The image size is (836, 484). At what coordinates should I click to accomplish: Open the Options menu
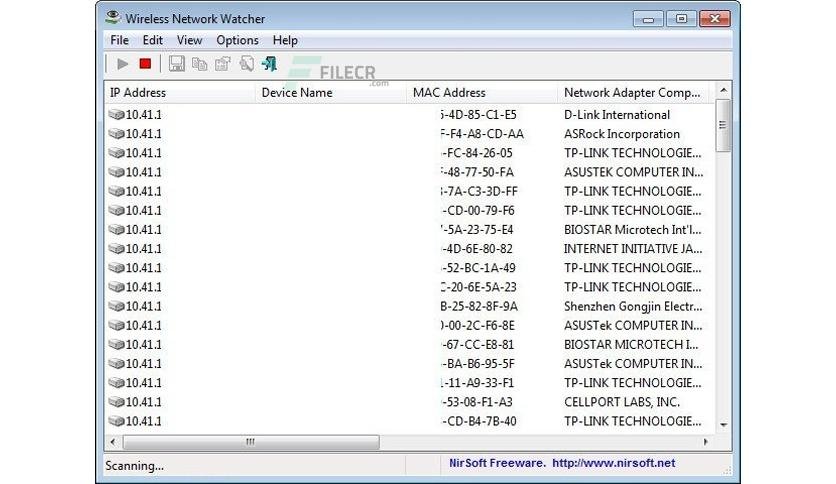237,40
